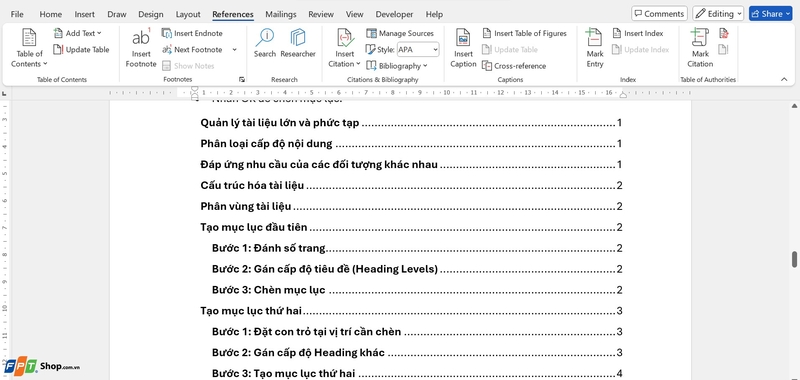Image resolution: width=800 pixels, height=380 pixels.
Task: Click Insert Endnote
Action: click(x=192, y=33)
